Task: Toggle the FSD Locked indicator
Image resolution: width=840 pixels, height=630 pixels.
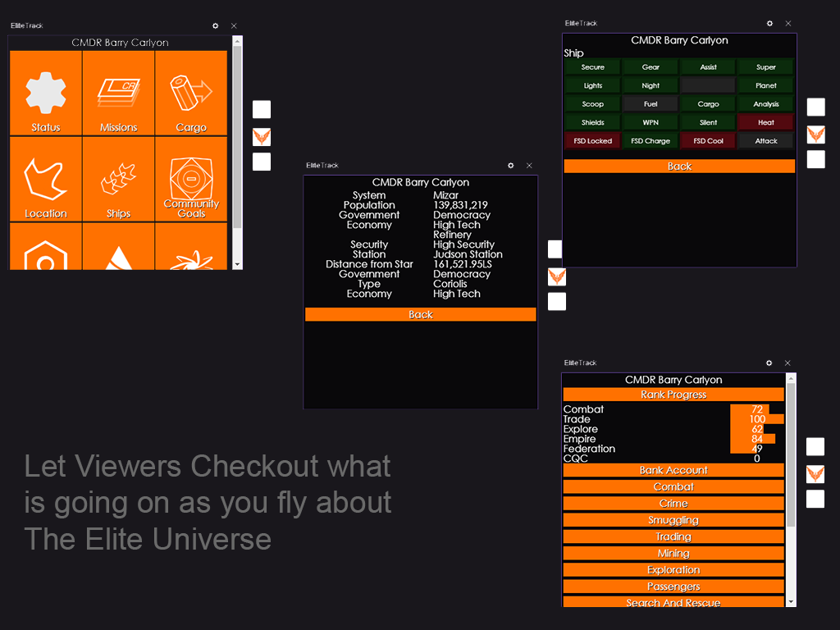Action: [592, 141]
